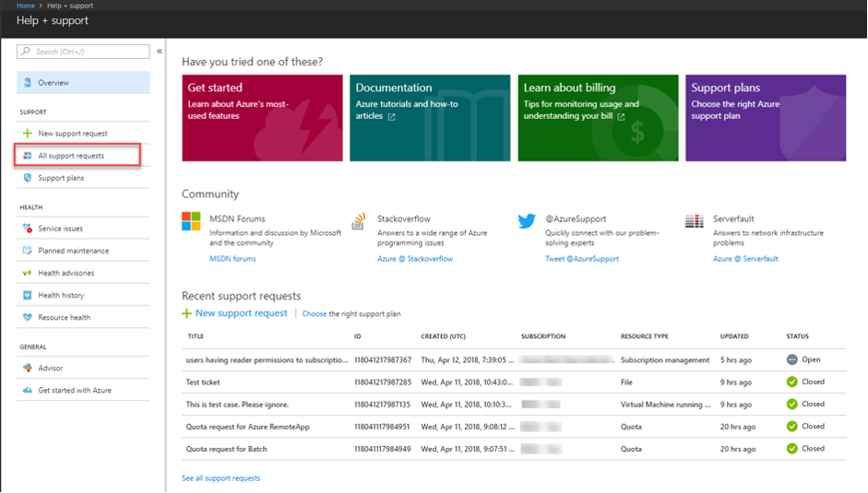Click the Health advisories icon
The width and height of the screenshot is (868, 493).
coord(28,273)
